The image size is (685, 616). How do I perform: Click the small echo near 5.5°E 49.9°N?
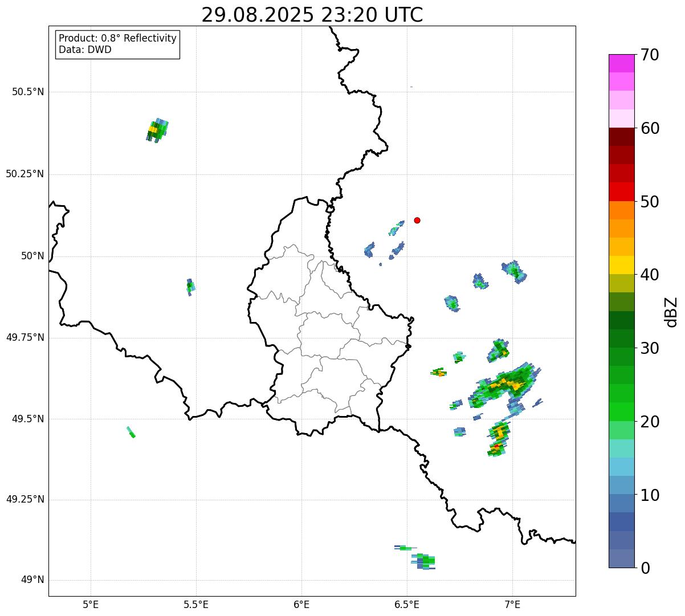click(x=190, y=286)
